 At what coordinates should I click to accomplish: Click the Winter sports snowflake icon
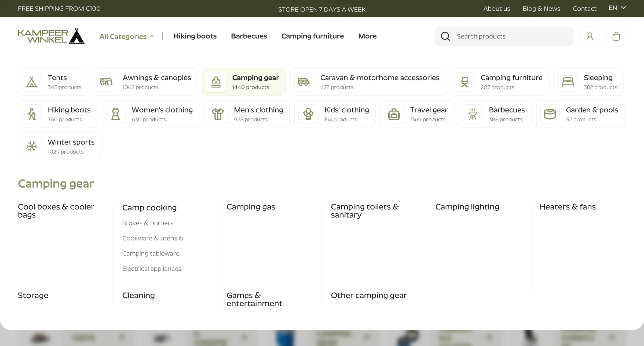tap(32, 146)
